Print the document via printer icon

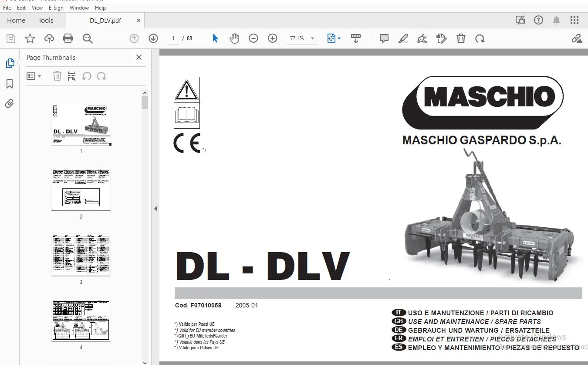[x=68, y=38]
